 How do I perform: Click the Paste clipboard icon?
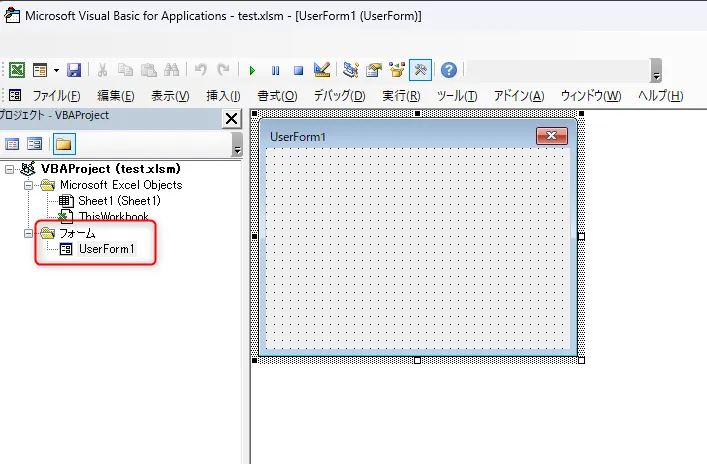148,70
